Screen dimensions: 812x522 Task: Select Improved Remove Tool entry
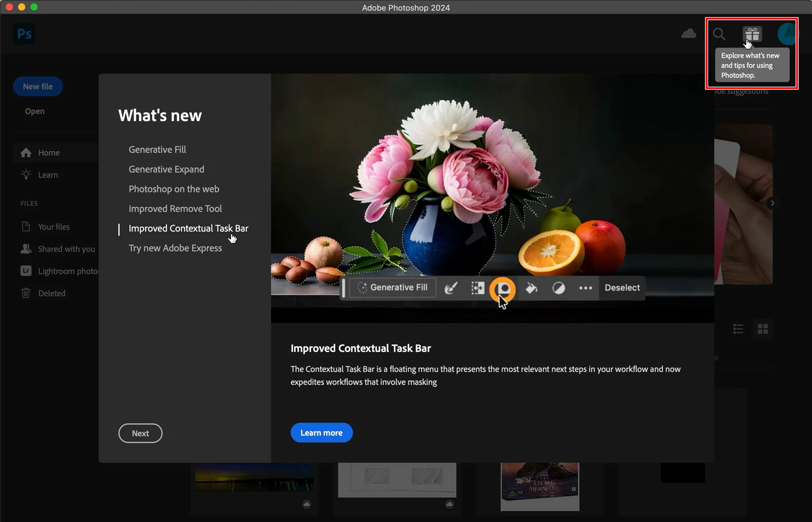coord(175,208)
